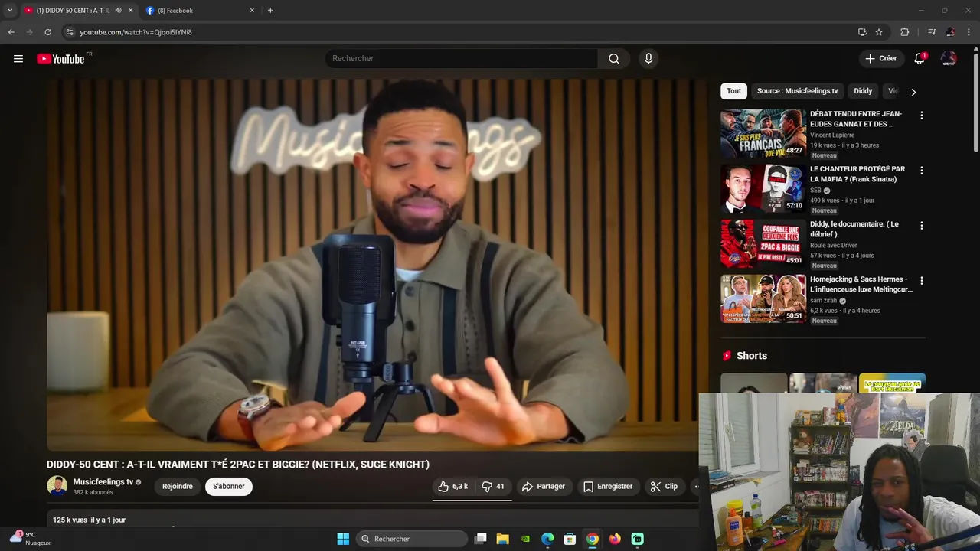
Task: Open the Musicfeelings tv channel avatar
Action: tap(57, 486)
